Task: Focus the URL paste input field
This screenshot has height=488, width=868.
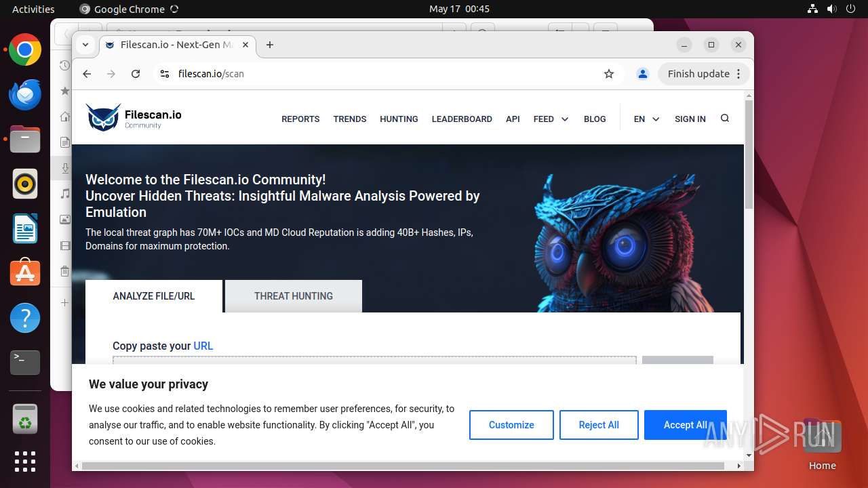Action: (x=374, y=361)
